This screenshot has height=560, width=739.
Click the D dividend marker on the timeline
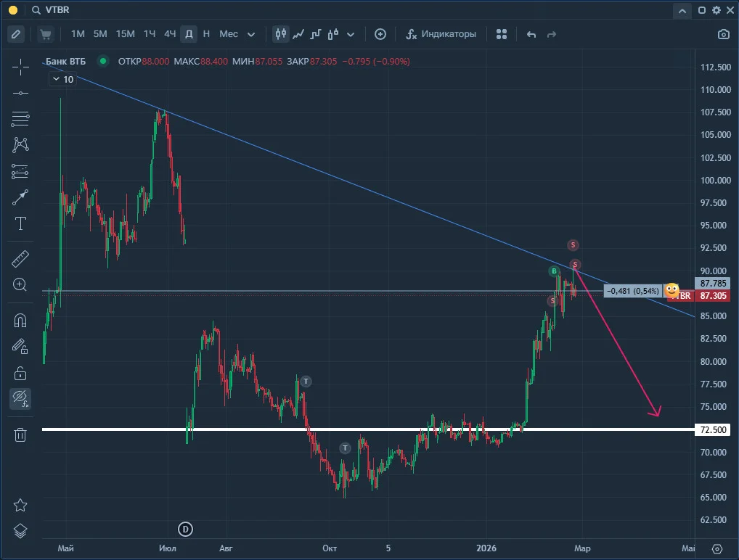pyautogui.click(x=185, y=529)
